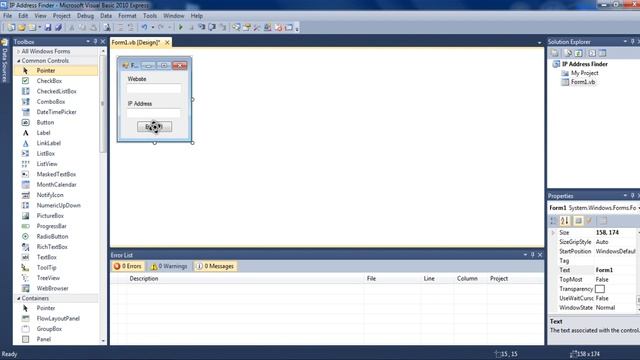Open the Debug menu
Viewport: 640px width, 360px height.
pos(85,16)
